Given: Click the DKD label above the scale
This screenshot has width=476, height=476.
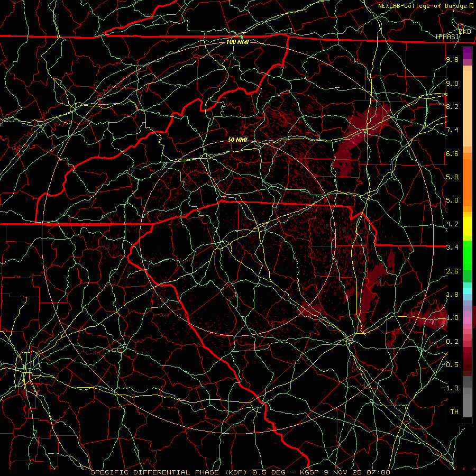Looking at the screenshot, I should tap(465, 31).
